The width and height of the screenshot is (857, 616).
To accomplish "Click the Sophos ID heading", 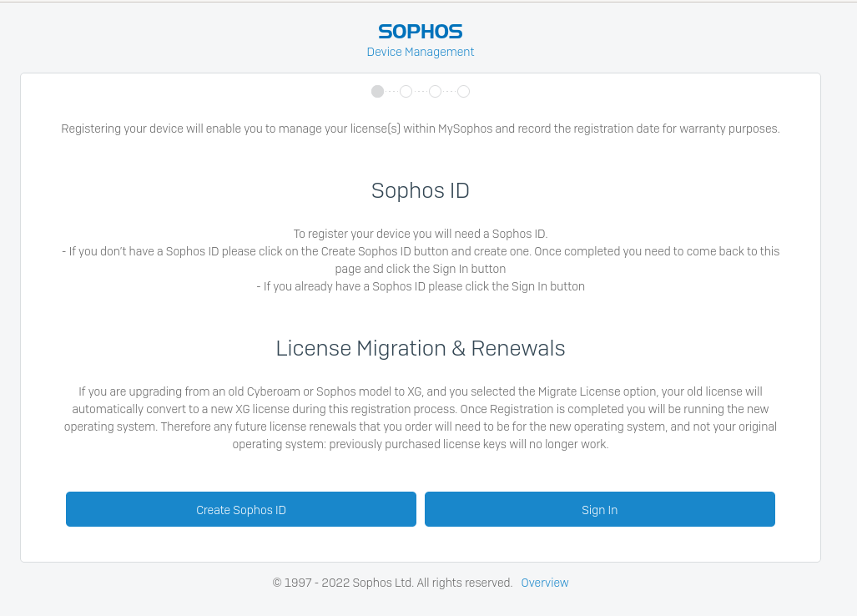I will click(x=420, y=190).
